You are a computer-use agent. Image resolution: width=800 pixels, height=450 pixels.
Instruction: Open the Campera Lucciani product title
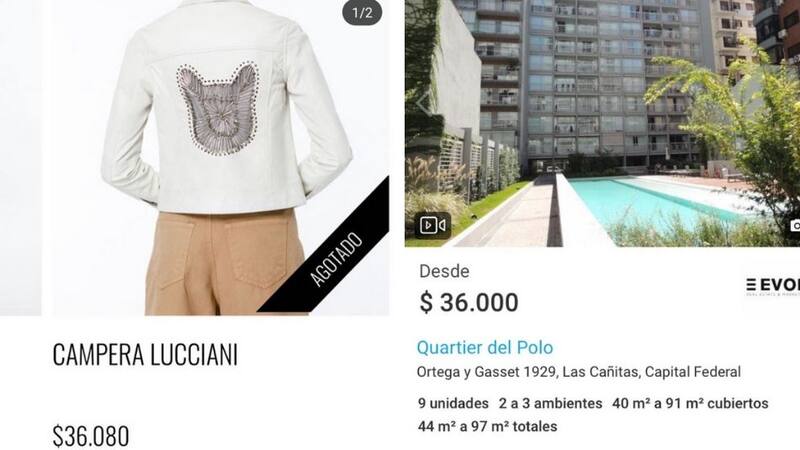(145, 355)
